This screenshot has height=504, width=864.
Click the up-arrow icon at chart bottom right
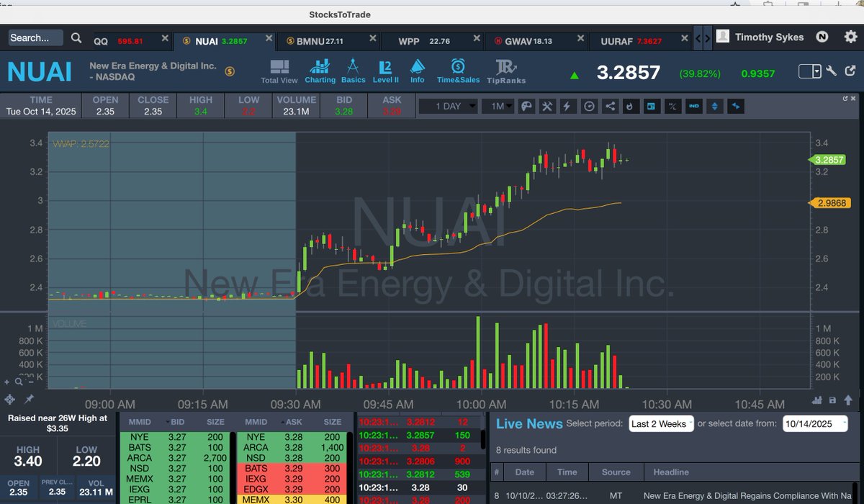(x=849, y=400)
